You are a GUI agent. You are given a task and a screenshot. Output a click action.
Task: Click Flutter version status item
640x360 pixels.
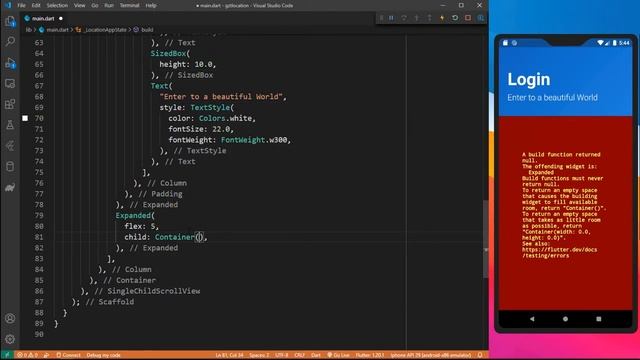click(370, 355)
